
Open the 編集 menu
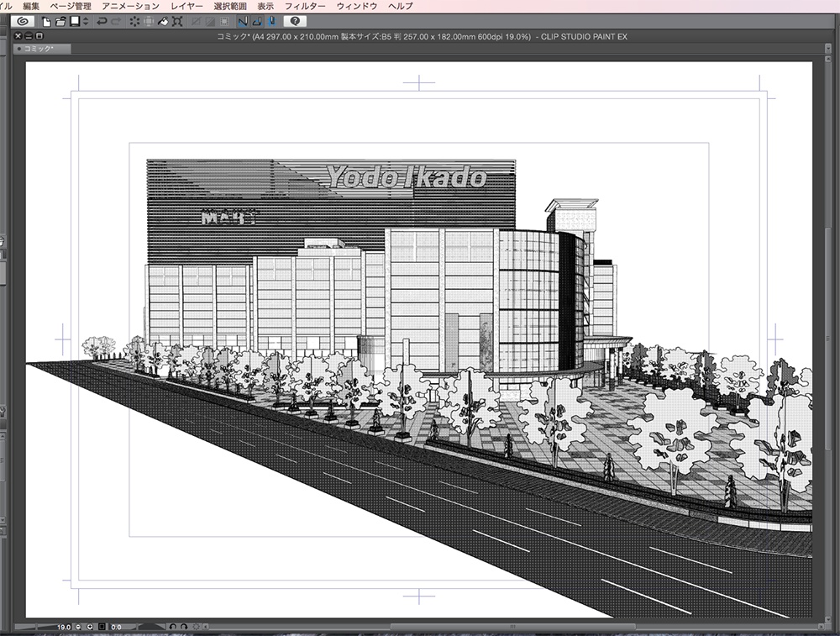pos(31,6)
